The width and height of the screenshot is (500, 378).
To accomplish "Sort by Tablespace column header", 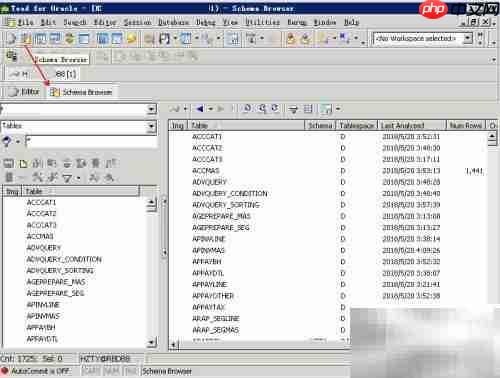I will pyautogui.click(x=356, y=125).
